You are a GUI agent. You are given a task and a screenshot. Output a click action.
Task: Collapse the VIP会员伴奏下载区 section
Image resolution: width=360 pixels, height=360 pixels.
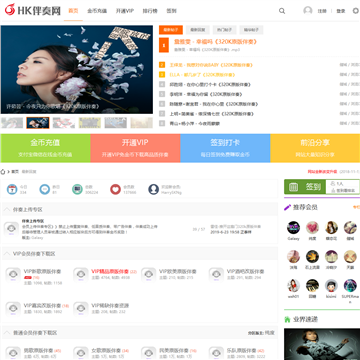tap(7, 254)
